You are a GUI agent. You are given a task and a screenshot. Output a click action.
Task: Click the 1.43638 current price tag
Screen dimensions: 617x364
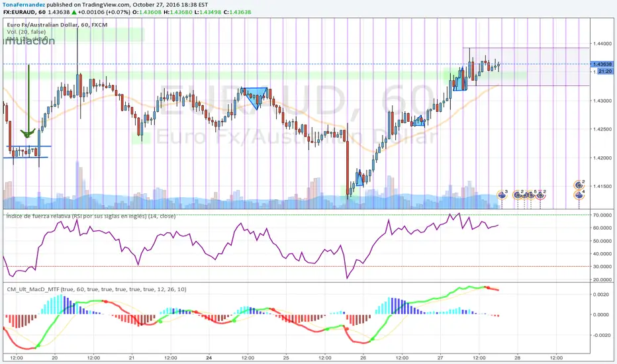[602, 64]
